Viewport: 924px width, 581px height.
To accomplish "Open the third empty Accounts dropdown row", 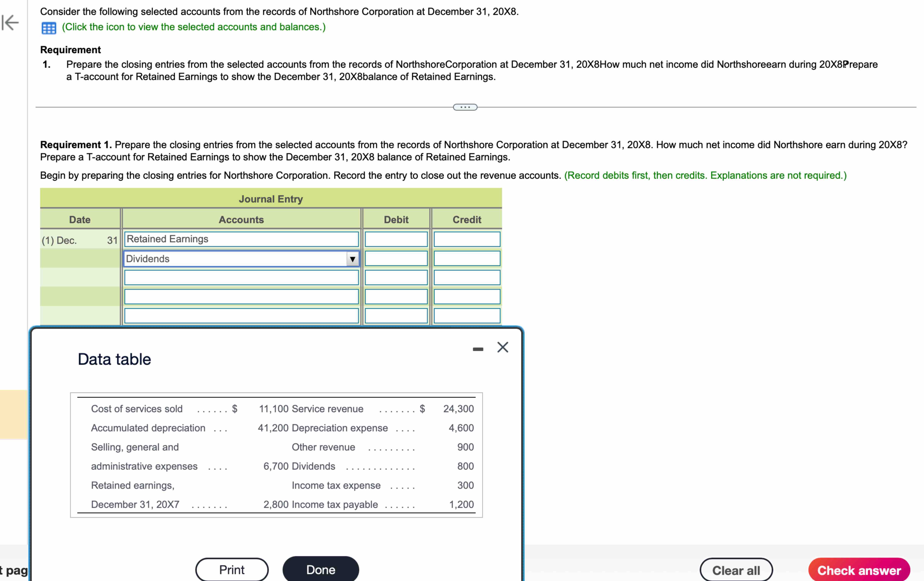I will pyautogui.click(x=241, y=277).
